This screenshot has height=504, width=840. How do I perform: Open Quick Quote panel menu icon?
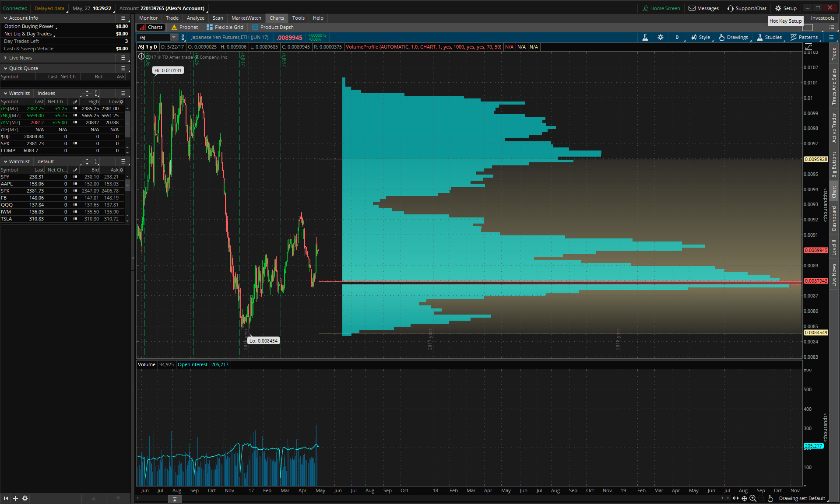(x=123, y=68)
